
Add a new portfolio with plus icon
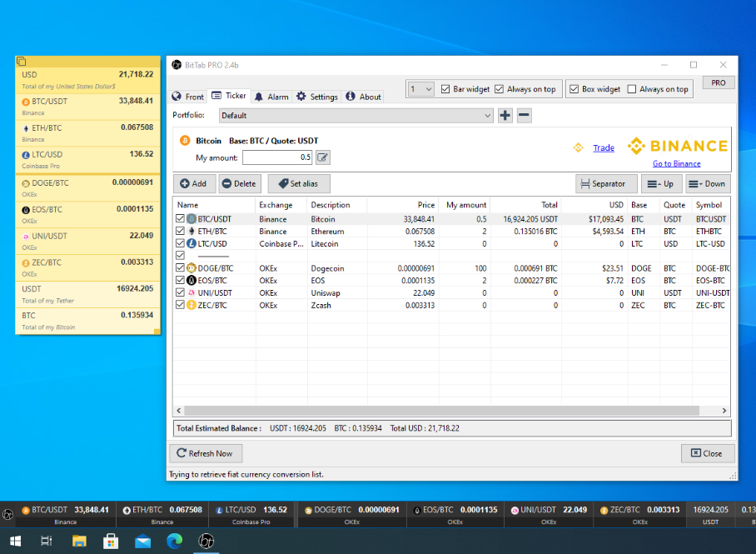[x=505, y=115]
